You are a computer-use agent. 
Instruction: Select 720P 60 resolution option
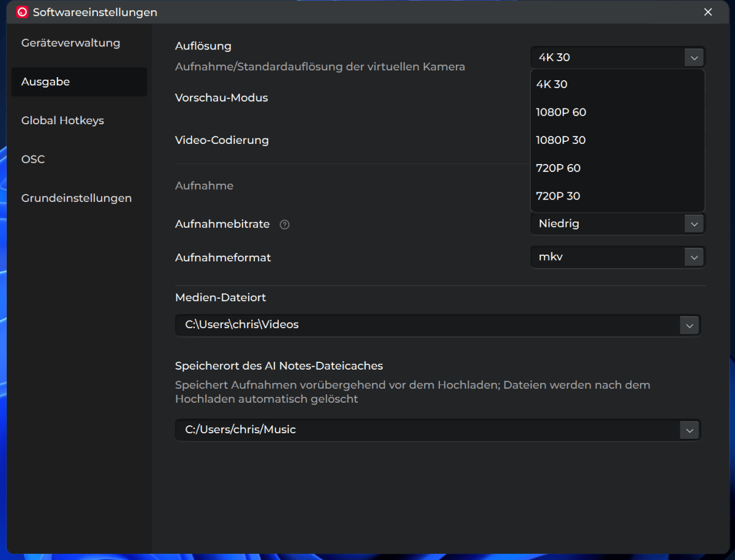coord(617,168)
